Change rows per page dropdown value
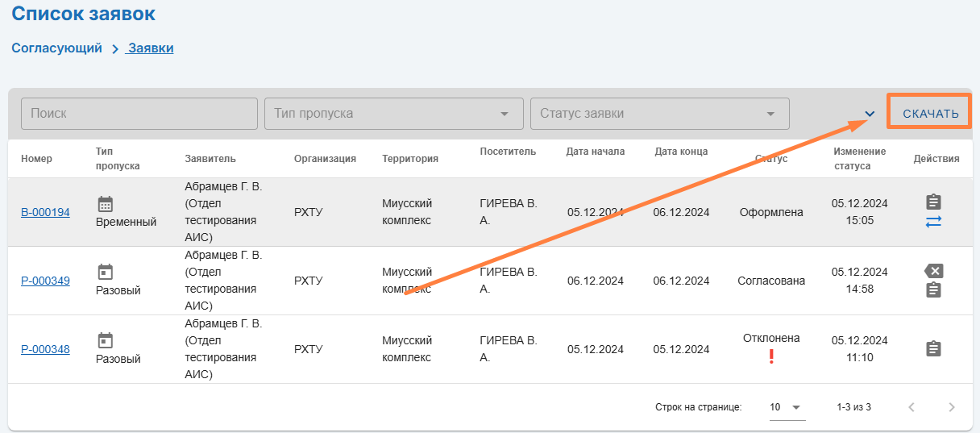The image size is (980, 433). tap(787, 407)
